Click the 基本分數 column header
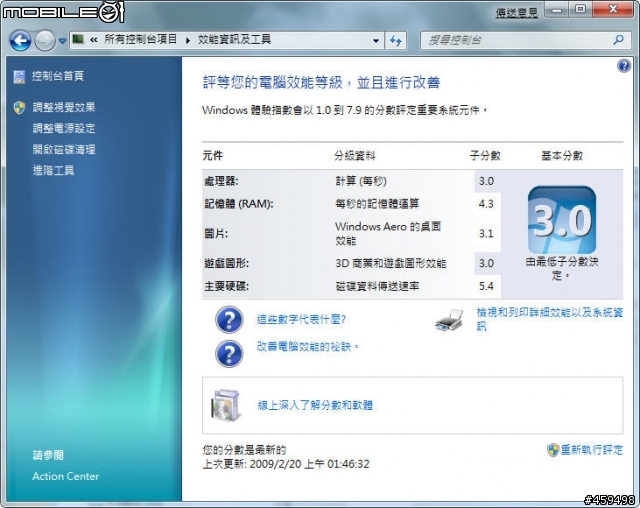The image size is (640, 508). pyautogui.click(x=562, y=155)
